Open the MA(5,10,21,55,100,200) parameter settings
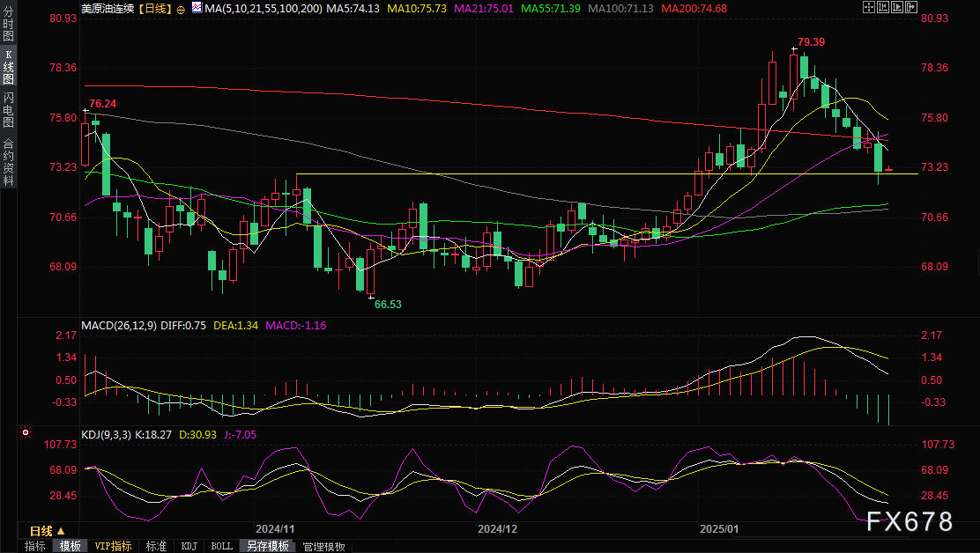Image resolution: width=980 pixels, height=553 pixels. (x=264, y=9)
